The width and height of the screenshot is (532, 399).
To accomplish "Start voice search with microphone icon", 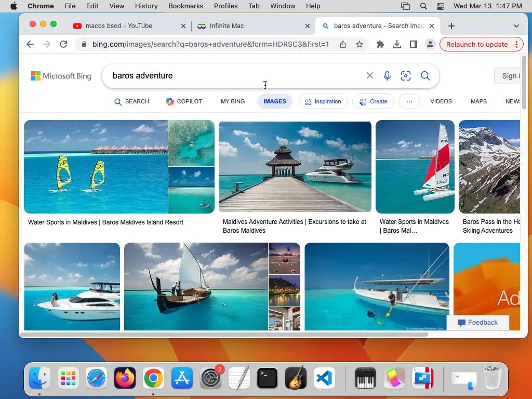I will coord(387,76).
